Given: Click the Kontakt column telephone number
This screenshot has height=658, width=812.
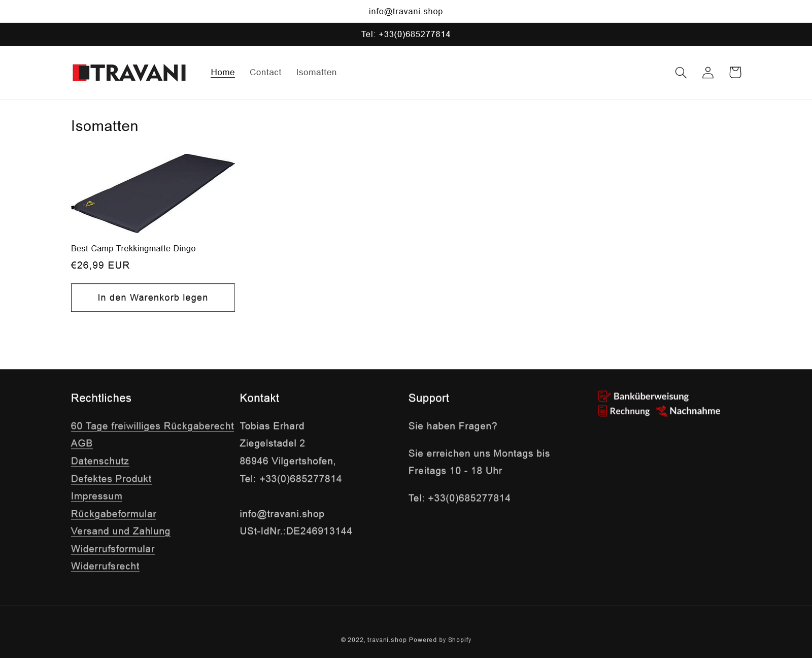Looking at the screenshot, I should (x=291, y=479).
